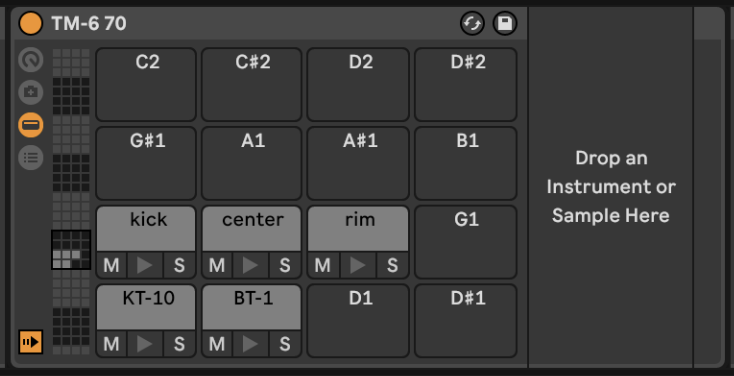Show the devices view button

tap(31, 125)
